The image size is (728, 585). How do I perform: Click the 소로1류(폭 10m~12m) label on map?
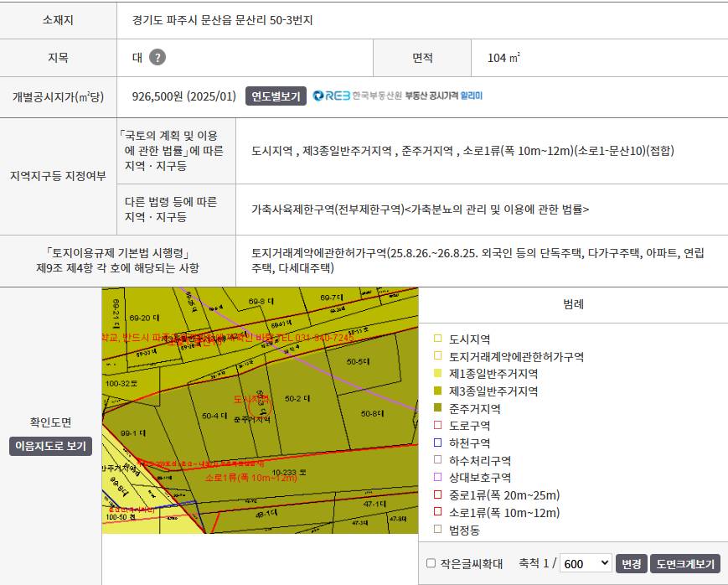point(250,478)
